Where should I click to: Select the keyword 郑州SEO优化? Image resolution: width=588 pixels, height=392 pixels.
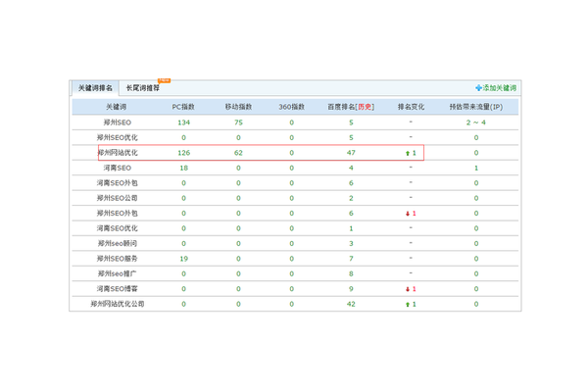[x=118, y=137]
